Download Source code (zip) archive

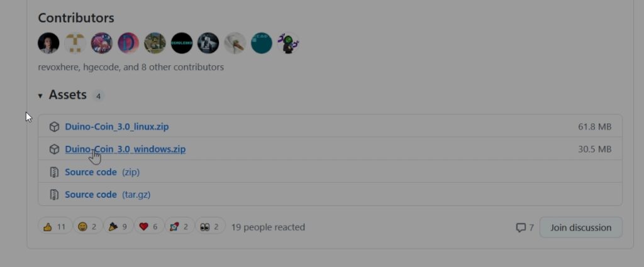(91, 172)
